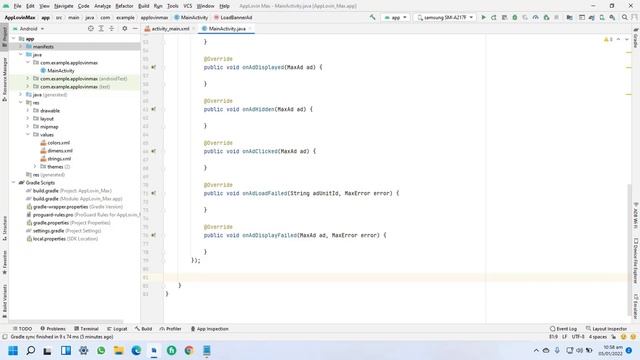Open Microsoft Edge from the taskbar
The height and width of the screenshot is (360, 640).
coord(136,351)
